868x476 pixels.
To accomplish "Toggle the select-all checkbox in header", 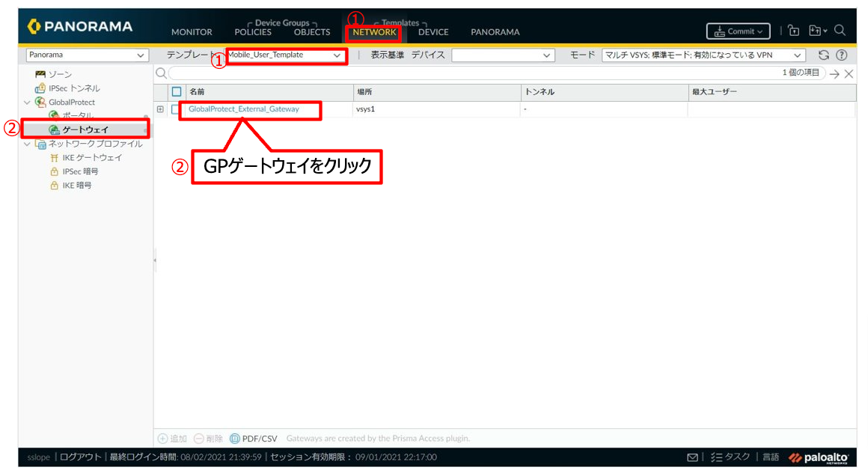I will pyautogui.click(x=177, y=92).
